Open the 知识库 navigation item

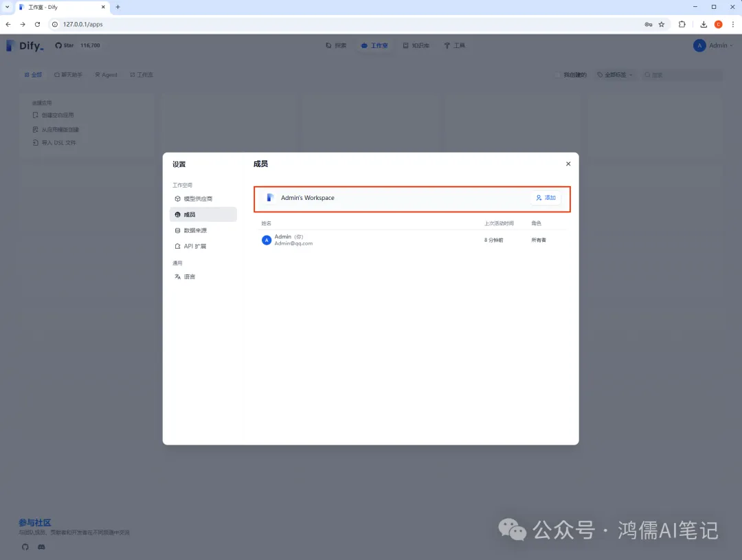pyautogui.click(x=416, y=45)
